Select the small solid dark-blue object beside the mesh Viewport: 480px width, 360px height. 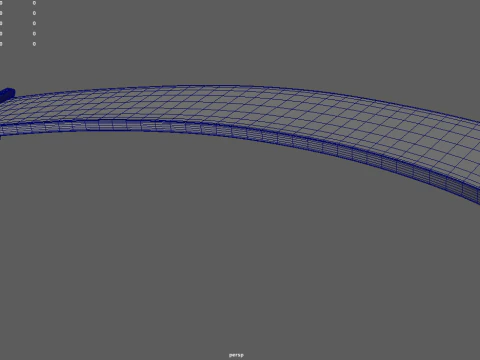pyautogui.click(x=7, y=95)
